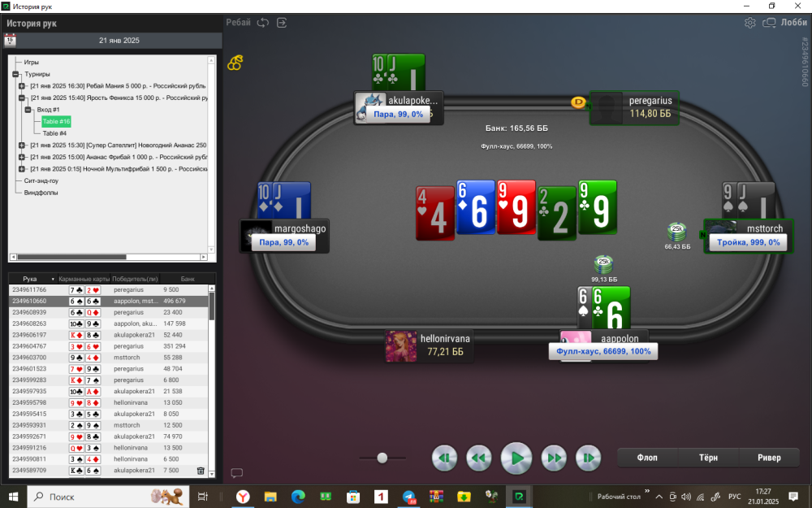Image resolution: width=812 pixels, height=508 pixels.
Task: Collapse the Турниры tree node
Action: click(15, 74)
